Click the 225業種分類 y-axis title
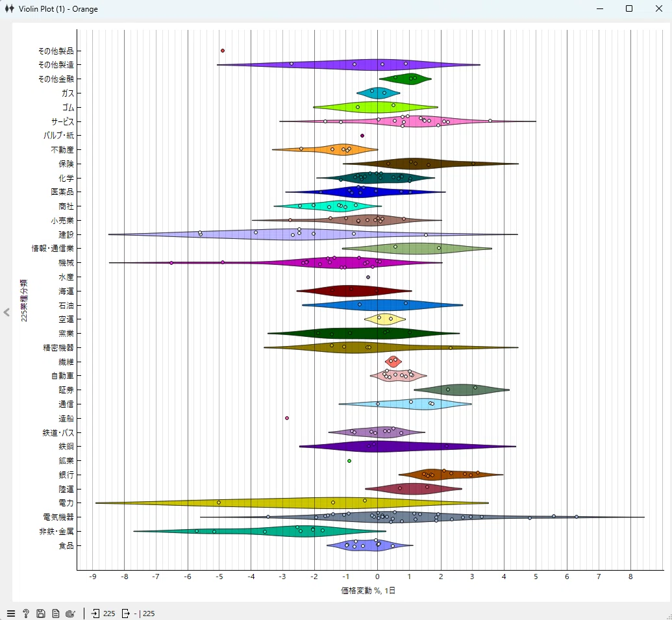This screenshot has height=620, width=672. (x=24, y=301)
